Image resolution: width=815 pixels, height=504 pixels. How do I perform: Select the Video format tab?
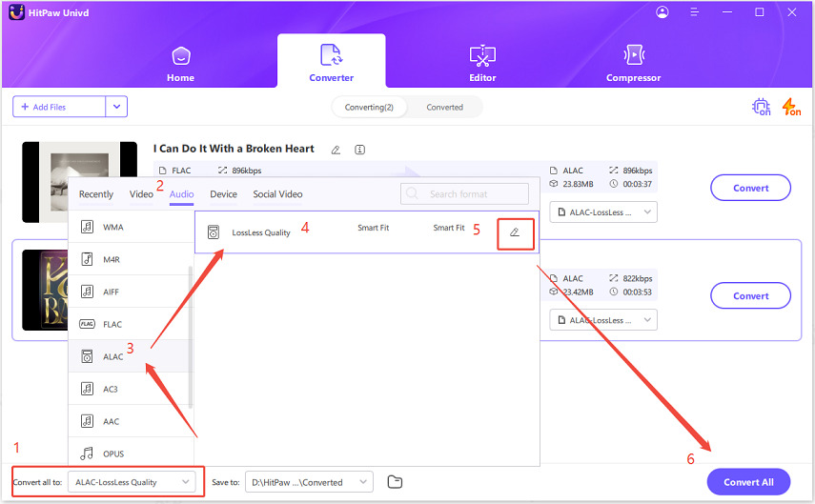tap(141, 194)
